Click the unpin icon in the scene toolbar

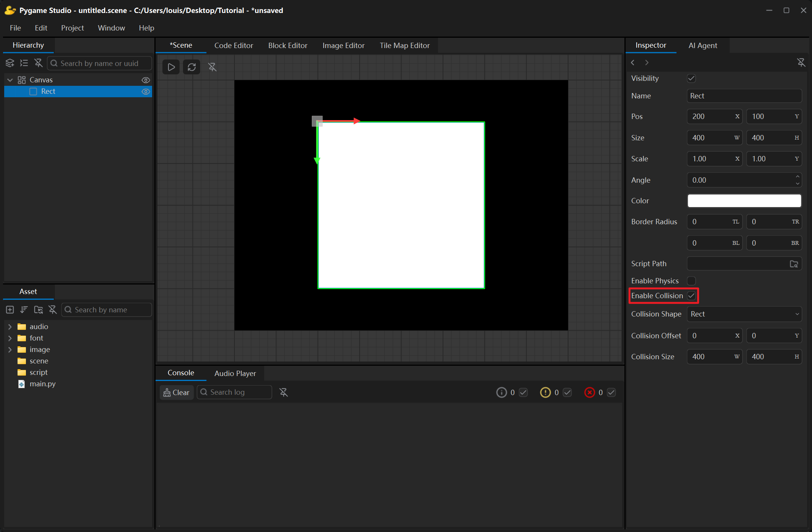pos(212,67)
